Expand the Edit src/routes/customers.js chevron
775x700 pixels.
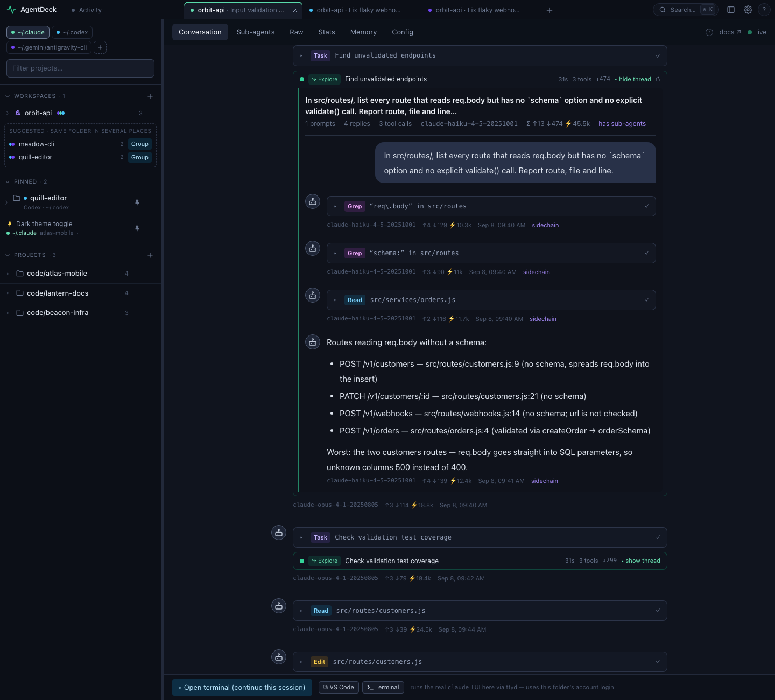301,662
